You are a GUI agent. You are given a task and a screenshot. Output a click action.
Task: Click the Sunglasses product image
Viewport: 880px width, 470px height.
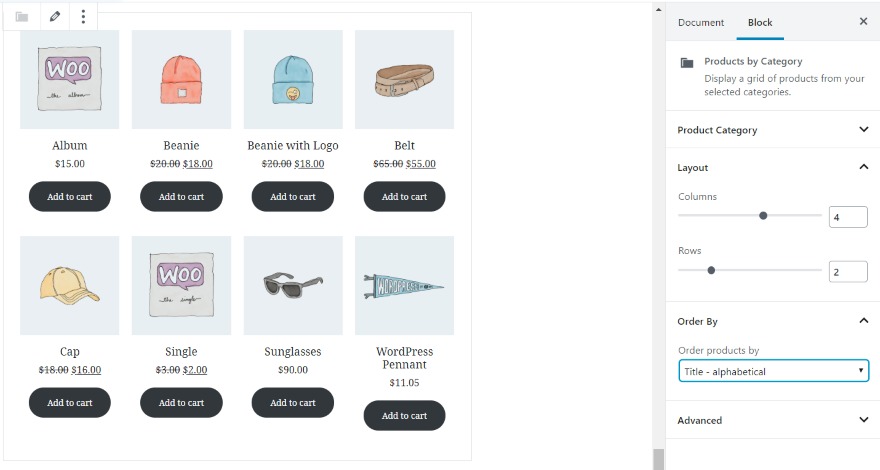pyautogui.click(x=293, y=285)
